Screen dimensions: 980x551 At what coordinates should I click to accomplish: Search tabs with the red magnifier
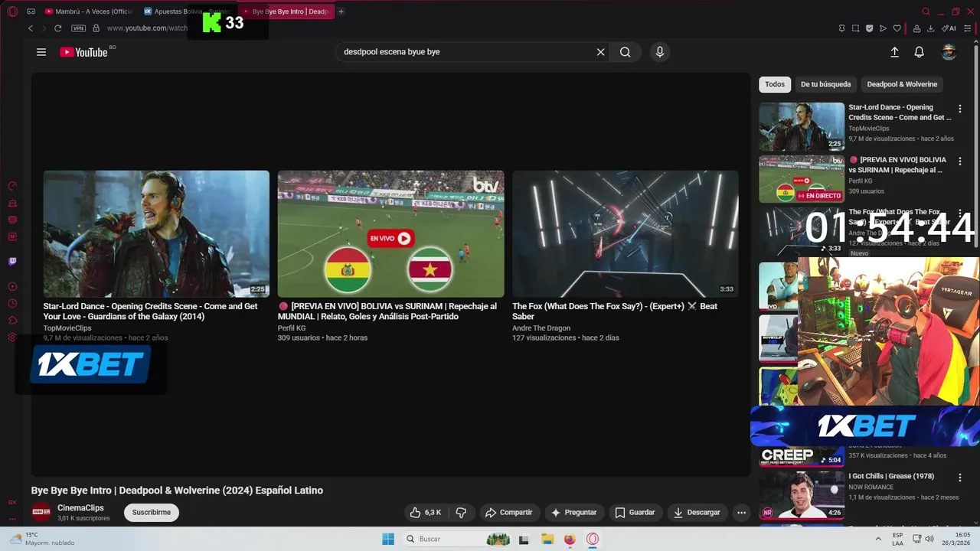click(926, 11)
